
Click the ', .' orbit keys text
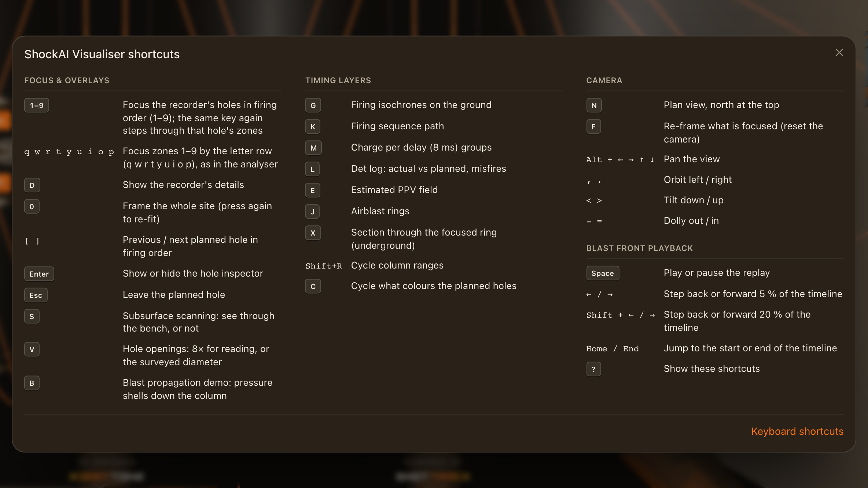pos(594,181)
